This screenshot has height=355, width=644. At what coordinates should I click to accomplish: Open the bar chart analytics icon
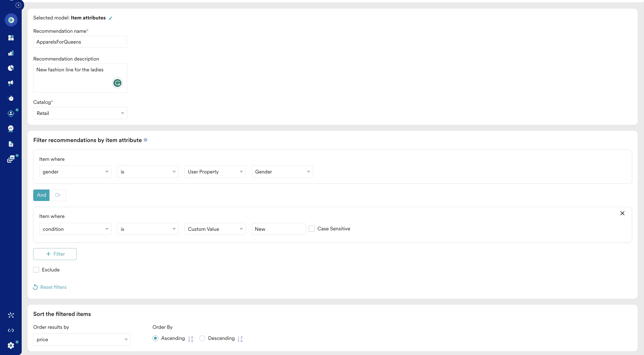[11, 53]
